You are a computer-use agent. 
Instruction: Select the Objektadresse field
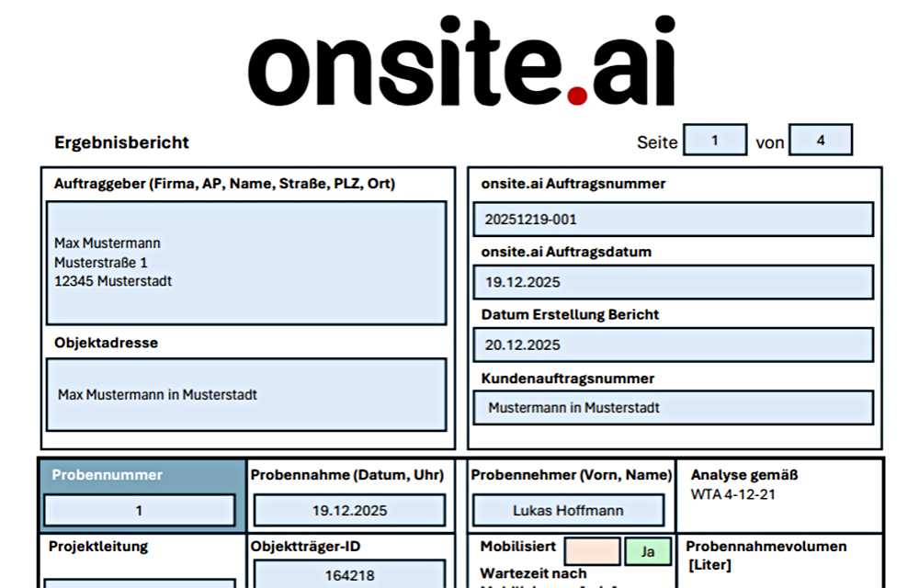click(246, 395)
